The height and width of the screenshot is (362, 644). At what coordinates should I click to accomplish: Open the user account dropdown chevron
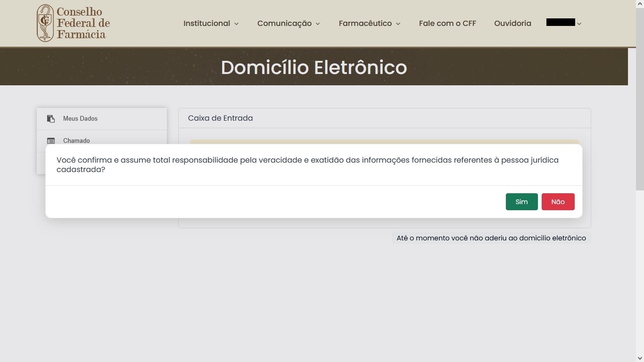[x=579, y=24]
